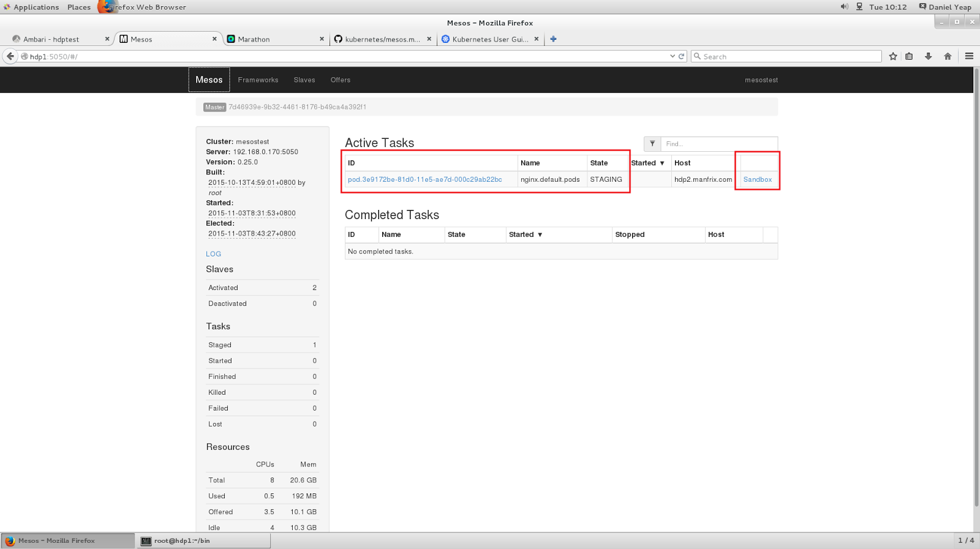Click the page vertical scrollbar

click(976, 288)
